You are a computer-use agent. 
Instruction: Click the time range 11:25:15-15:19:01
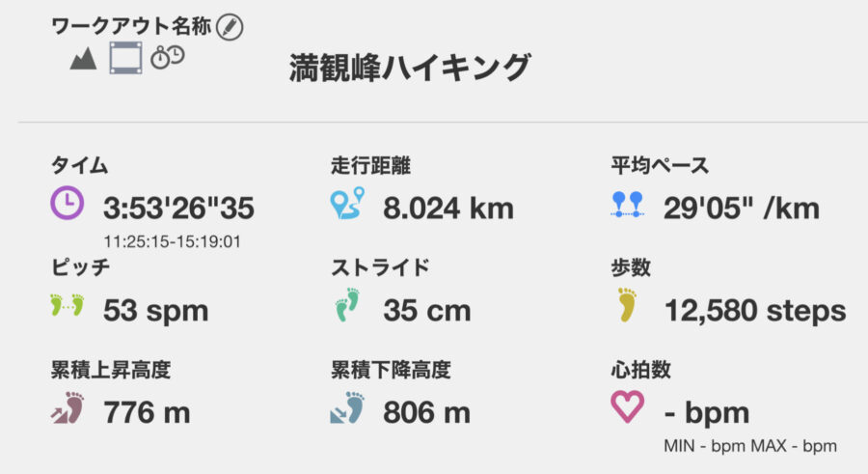173,241
